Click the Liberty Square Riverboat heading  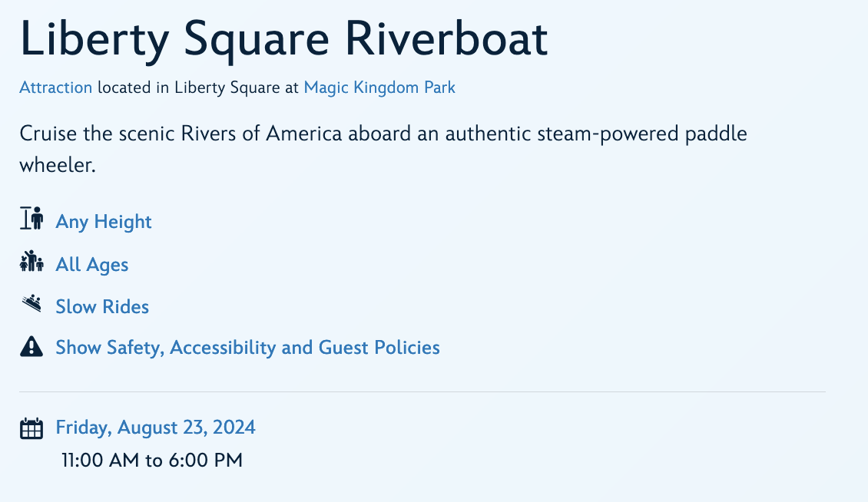pyautogui.click(x=284, y=40)
